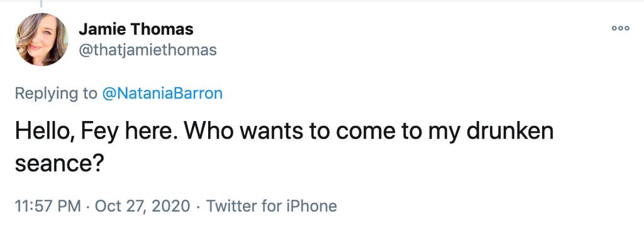Image resolution: width=644 pixels, height=230 pixels.
Task: Click the word 'seance?' in tweet
Action: (58, 164)
